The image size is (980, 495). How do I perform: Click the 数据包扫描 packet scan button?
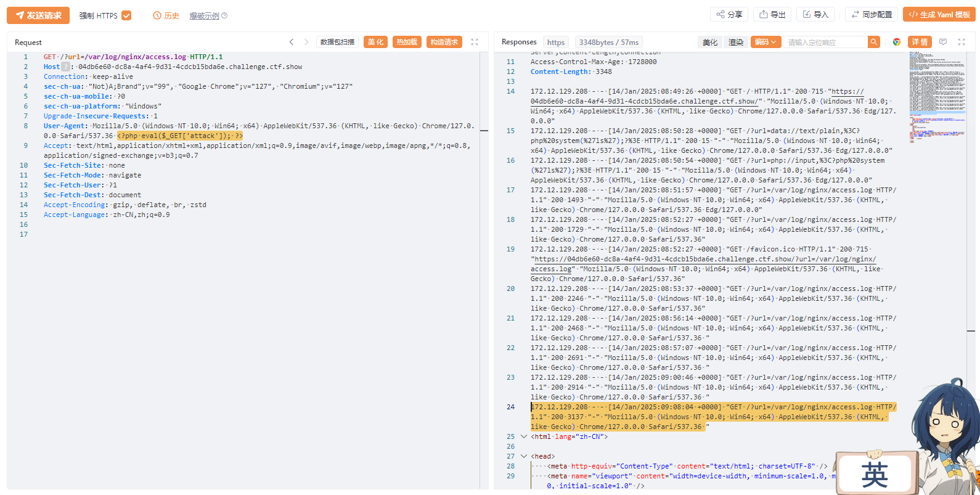pos(337,42)
